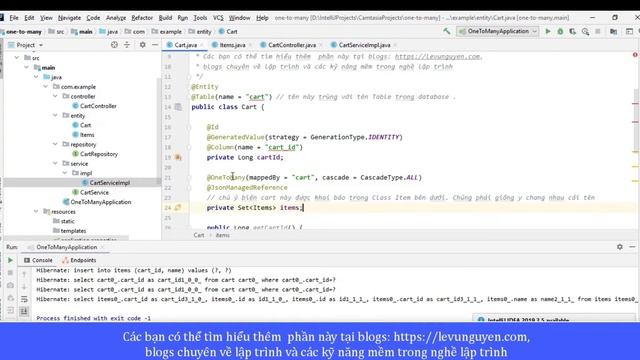The image size is (640, 360).
Task: Open the VCS menu
Action: tap(218, 18)
